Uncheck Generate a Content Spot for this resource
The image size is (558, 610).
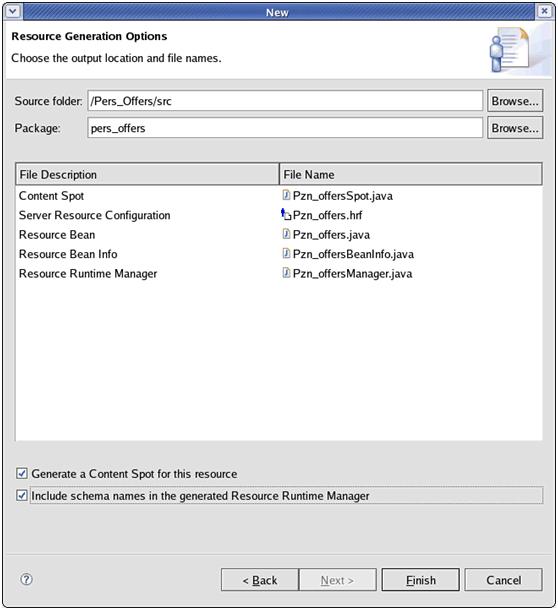pyautogui.click(x=22, y=473)
